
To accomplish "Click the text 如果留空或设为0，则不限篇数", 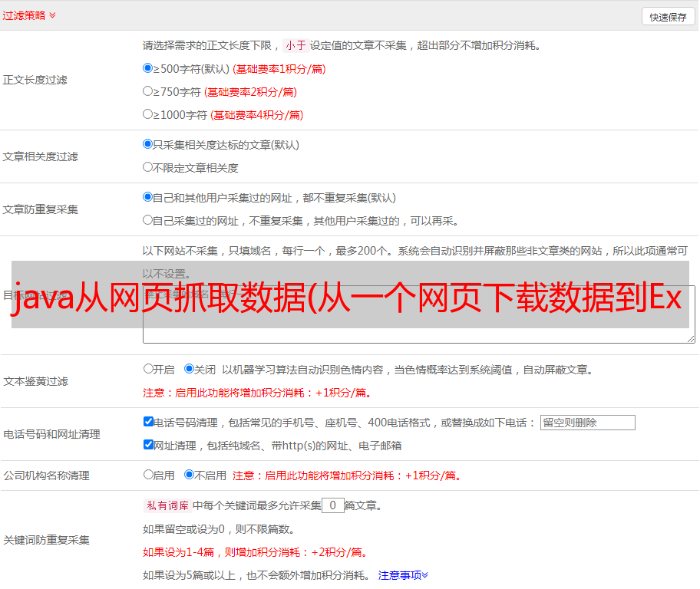I will (x=219, y=530).
